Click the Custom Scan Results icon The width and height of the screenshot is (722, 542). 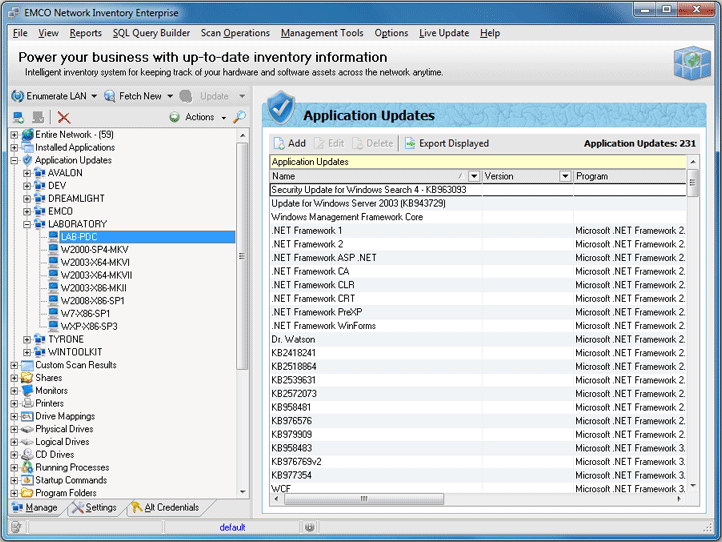(28, 365)
